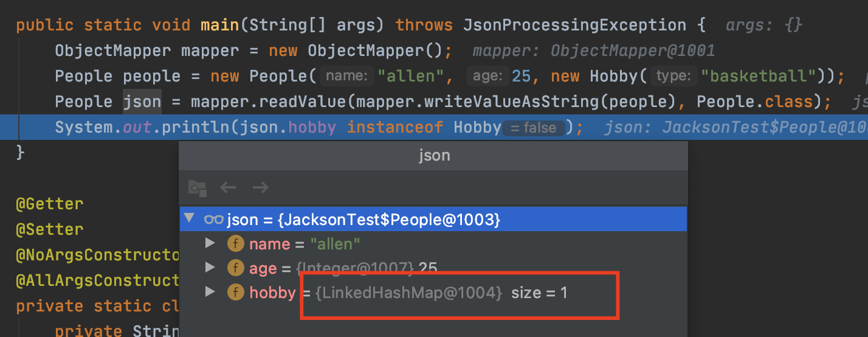The image size is (868, 337).
Task: Click the ObjectMapper@1001 inline debug value
Action: (632, 51)
